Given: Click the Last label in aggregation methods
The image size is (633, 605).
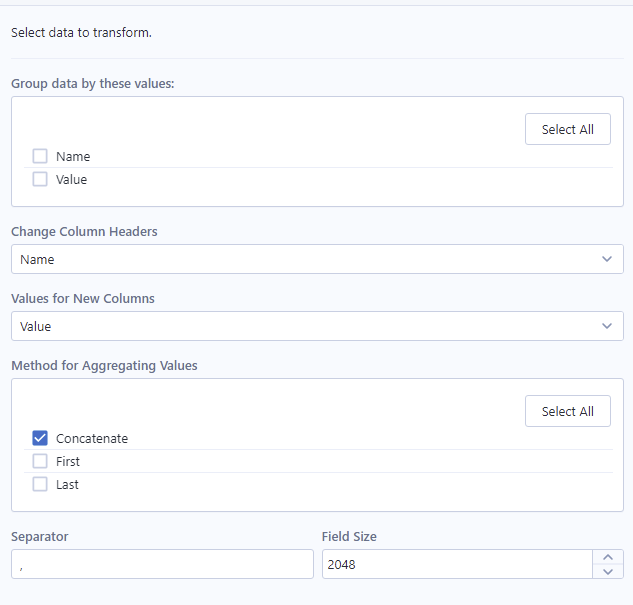Looking at the screenshot, I should 67,485.
